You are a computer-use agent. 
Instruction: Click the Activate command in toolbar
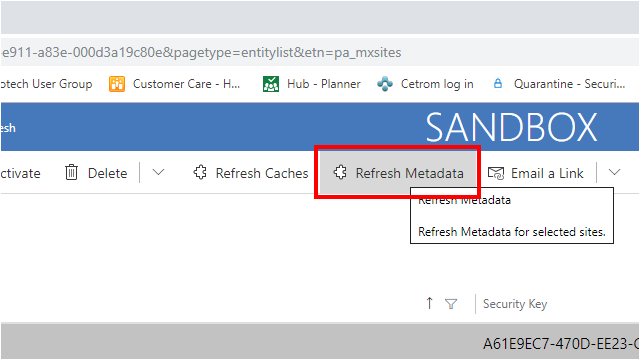click(20, 173)
